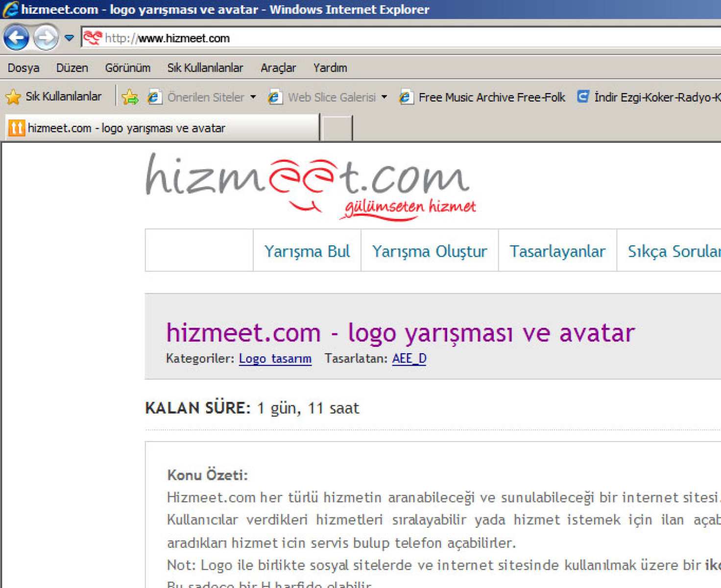Open the Yarışma Bul navigation item

coord(307,250)
